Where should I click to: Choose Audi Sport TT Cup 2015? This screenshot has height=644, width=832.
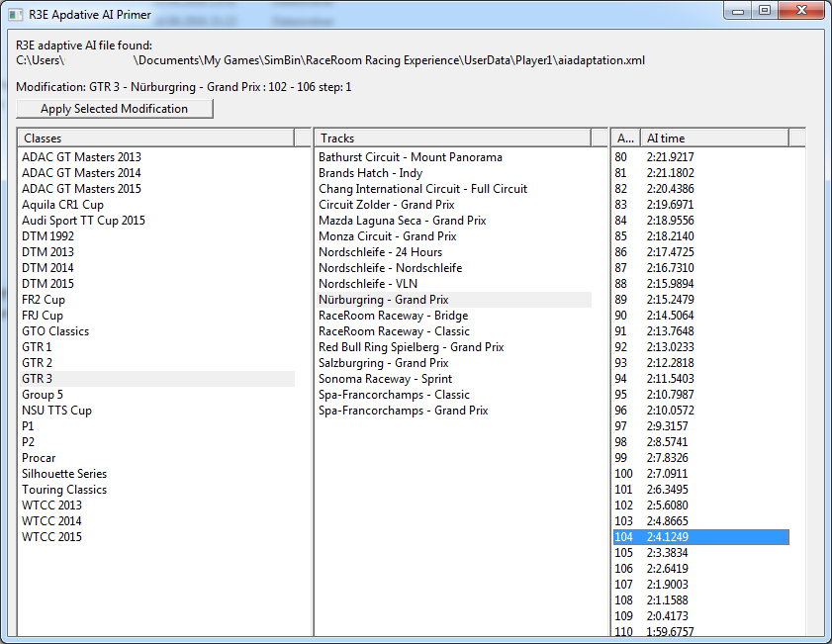tap(157, 221)
